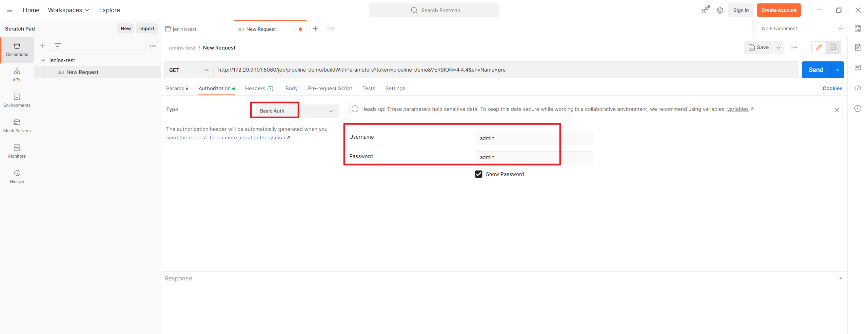
Task: Open the environment quick look icon
Action: (x=858, y=28)
